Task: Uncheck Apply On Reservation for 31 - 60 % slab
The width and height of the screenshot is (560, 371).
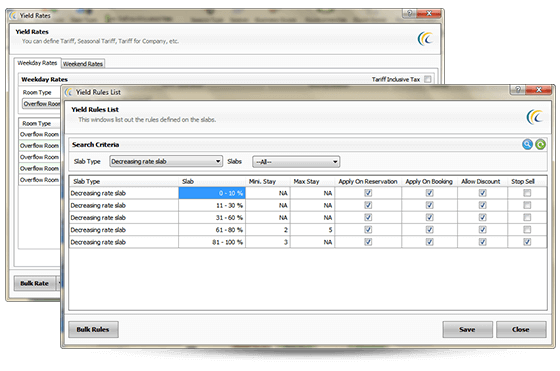Action: (x=368, y=217)
